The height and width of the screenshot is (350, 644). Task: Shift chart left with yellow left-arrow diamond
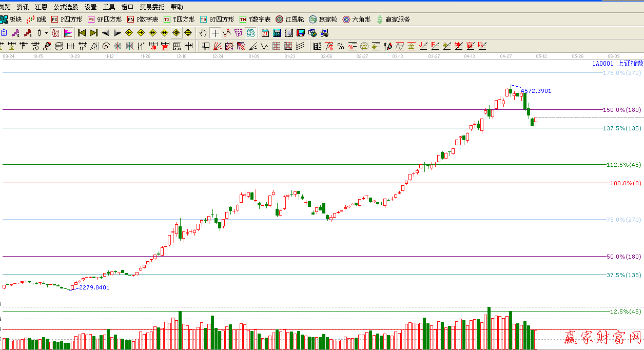coord(129,33)
